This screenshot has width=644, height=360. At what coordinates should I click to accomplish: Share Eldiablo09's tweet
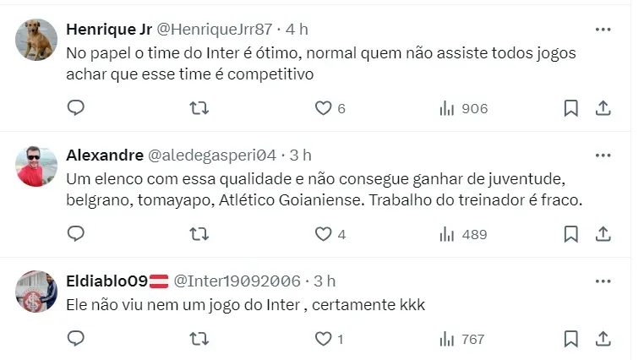(x=603, y=339)
